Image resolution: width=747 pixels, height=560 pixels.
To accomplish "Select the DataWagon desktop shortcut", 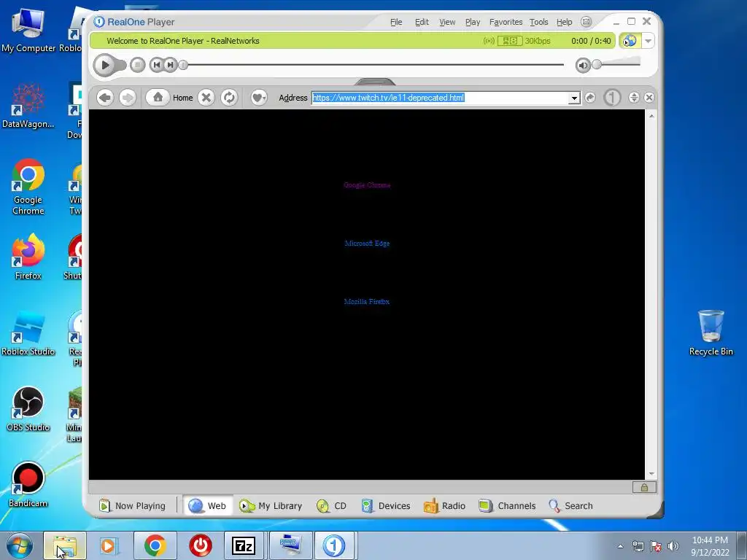I will tap(28, 106).
